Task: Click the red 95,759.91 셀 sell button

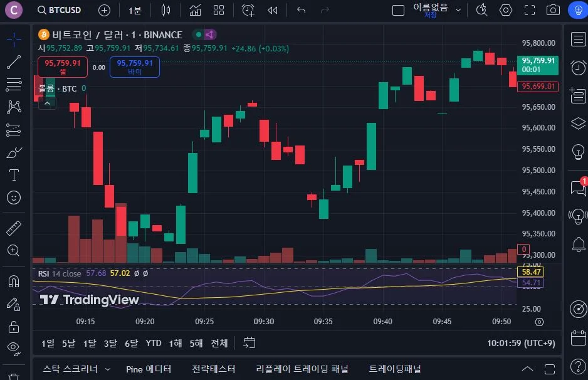Action: point(63,67)
